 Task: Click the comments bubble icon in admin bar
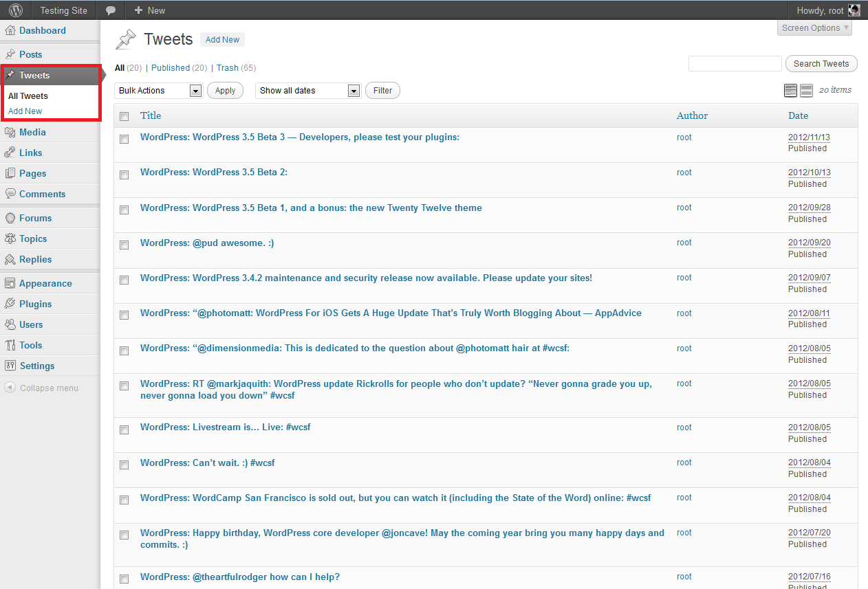point(111,10)
